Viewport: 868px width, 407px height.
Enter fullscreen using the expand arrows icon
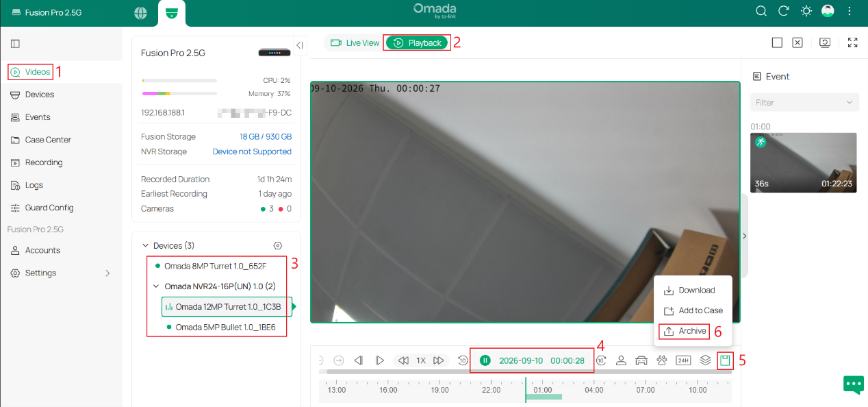click(x=852, y=42)
